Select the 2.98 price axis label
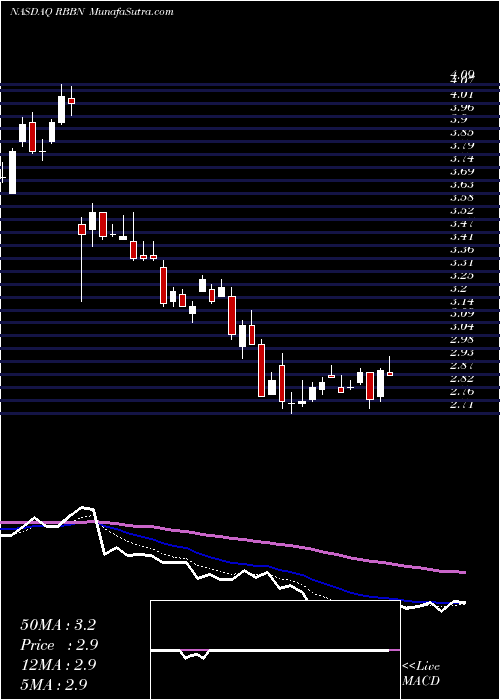This screenshot has width=500, height=700. 462,339
